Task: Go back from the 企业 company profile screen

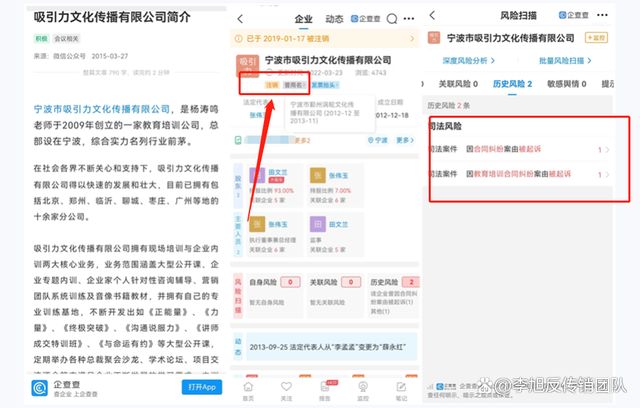Action: pos(240,19)
